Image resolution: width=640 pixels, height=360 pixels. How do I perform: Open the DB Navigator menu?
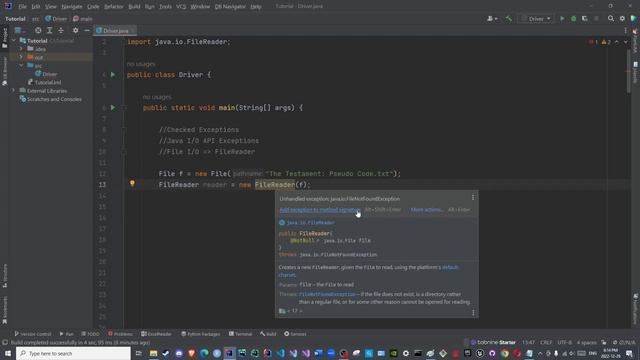[x=230, y=7]
